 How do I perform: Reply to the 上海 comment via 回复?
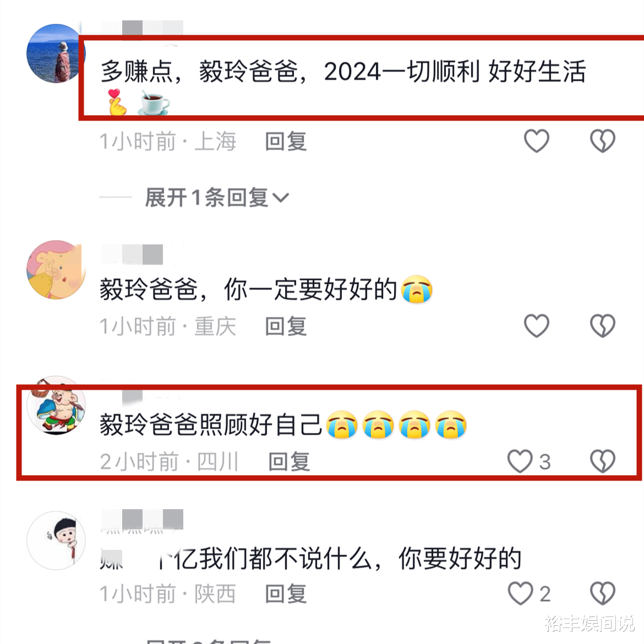(x=286, y=141)
